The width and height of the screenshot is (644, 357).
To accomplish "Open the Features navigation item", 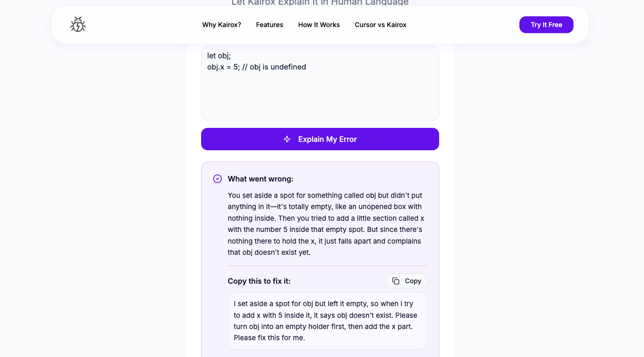I will [x=270, y=25].
